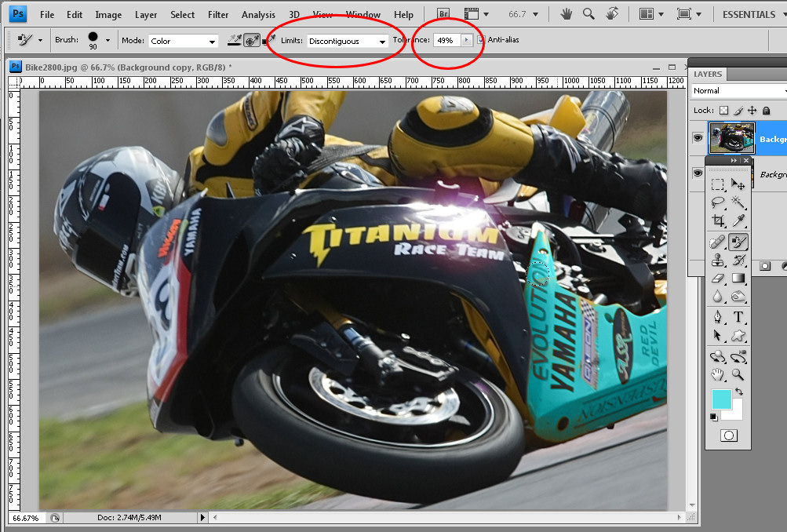Select the Path Selection tool

point(718,335)
